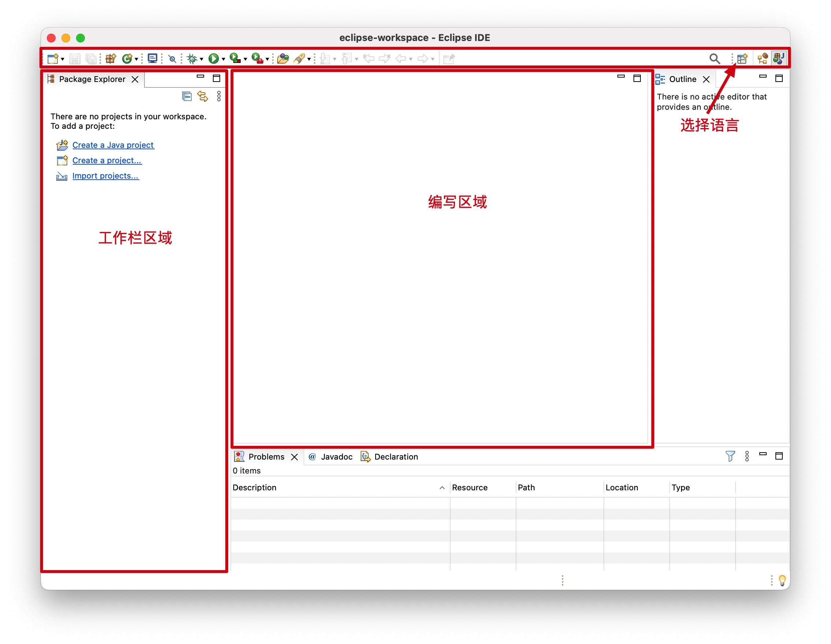The height and width of the screenshot is (644, 831).
Task: Open the Package Explorer view menu dots
Action: click(219, 96)
